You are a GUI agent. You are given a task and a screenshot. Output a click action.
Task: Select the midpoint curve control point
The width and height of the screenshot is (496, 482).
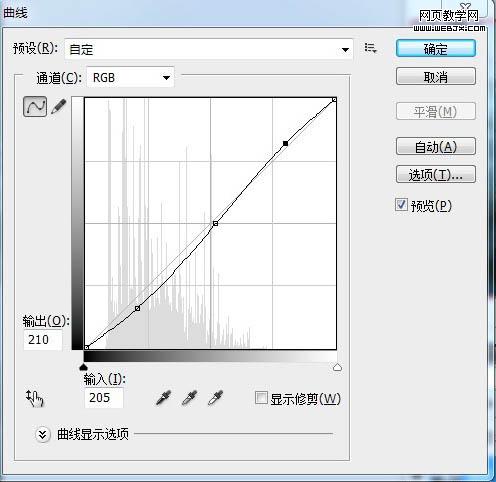click(x=215, y=223)
